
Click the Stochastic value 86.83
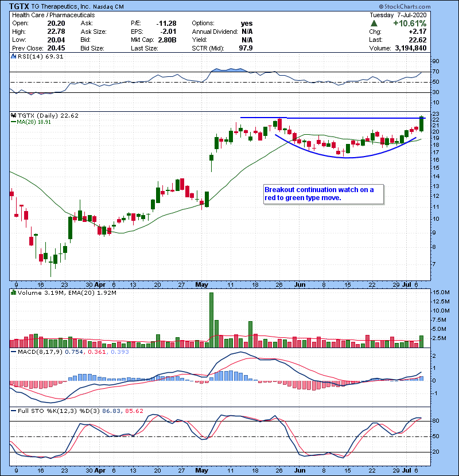coord(111,411)
